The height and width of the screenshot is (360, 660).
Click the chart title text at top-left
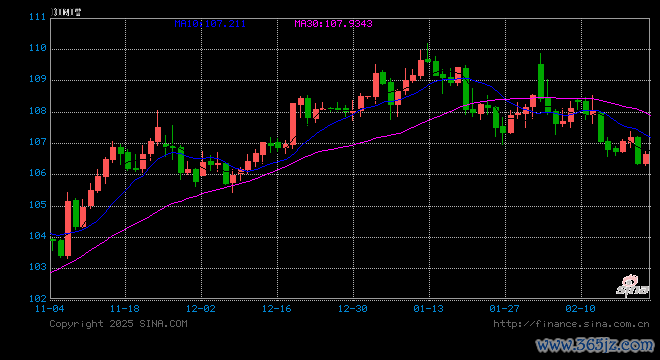[x=66, y=12]
